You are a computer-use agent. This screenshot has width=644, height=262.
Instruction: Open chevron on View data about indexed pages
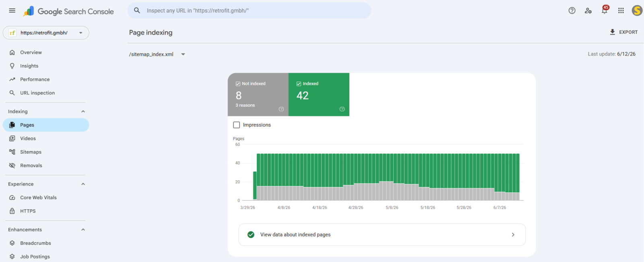click(513, 235)
